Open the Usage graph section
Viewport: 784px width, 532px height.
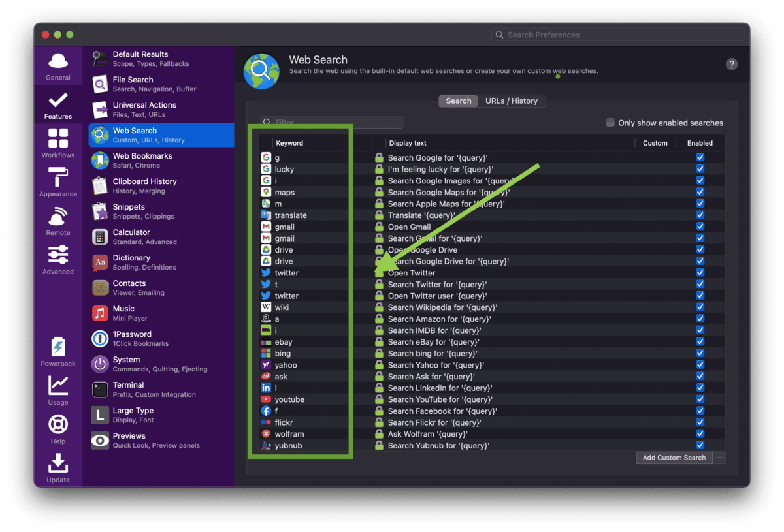[58, 391]
